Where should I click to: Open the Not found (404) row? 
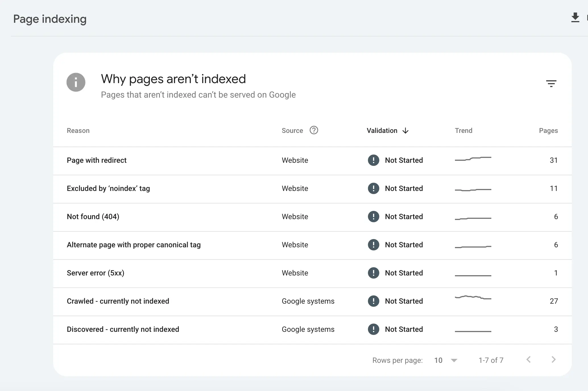[x=312, y=217]
